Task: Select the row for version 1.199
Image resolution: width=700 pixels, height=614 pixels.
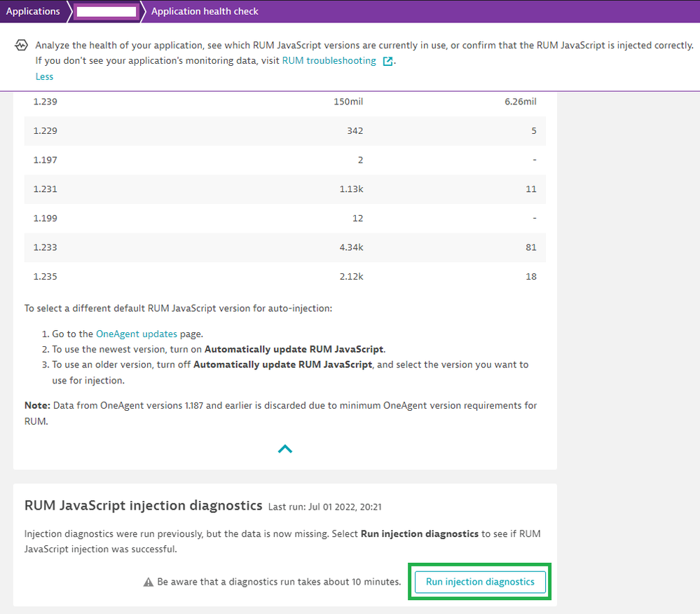Action: [284, 218]
